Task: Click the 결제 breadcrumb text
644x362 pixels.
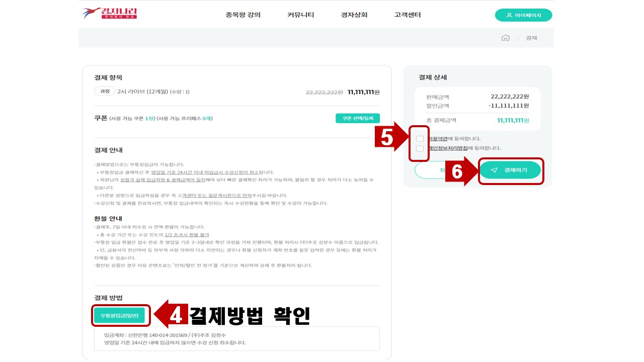Action: [x=531, y=38]
